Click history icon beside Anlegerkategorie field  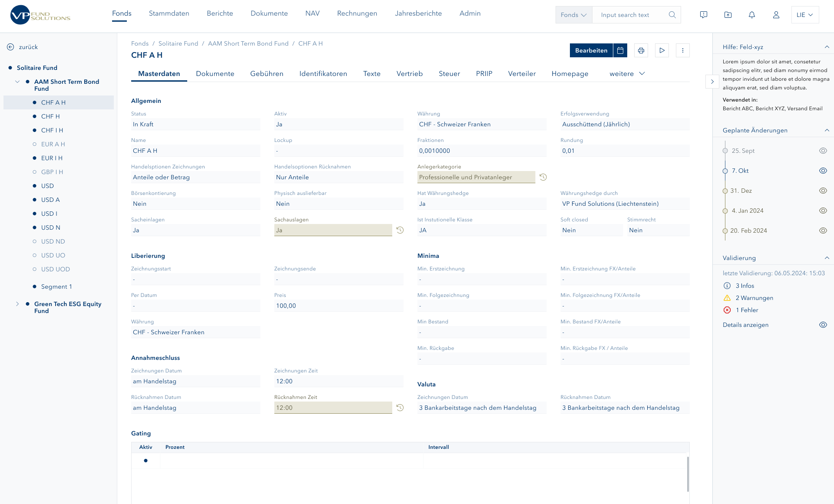click(x=543, y=177)
